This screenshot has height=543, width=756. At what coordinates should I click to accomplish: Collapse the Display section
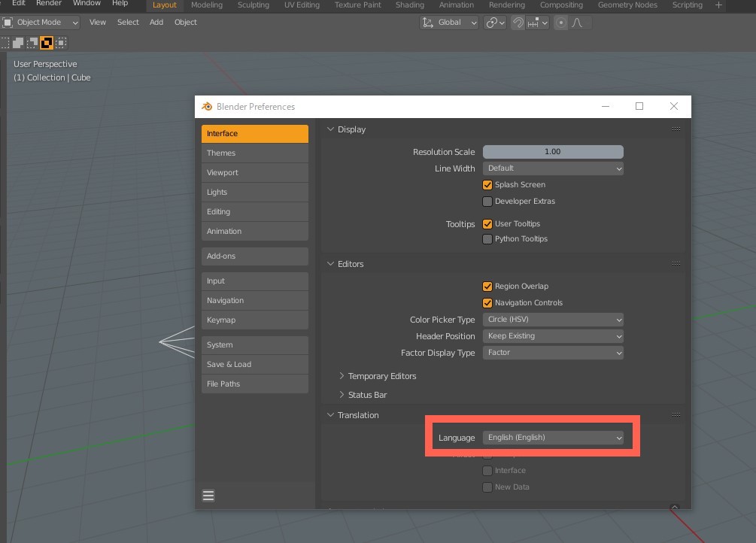(330, 129)
